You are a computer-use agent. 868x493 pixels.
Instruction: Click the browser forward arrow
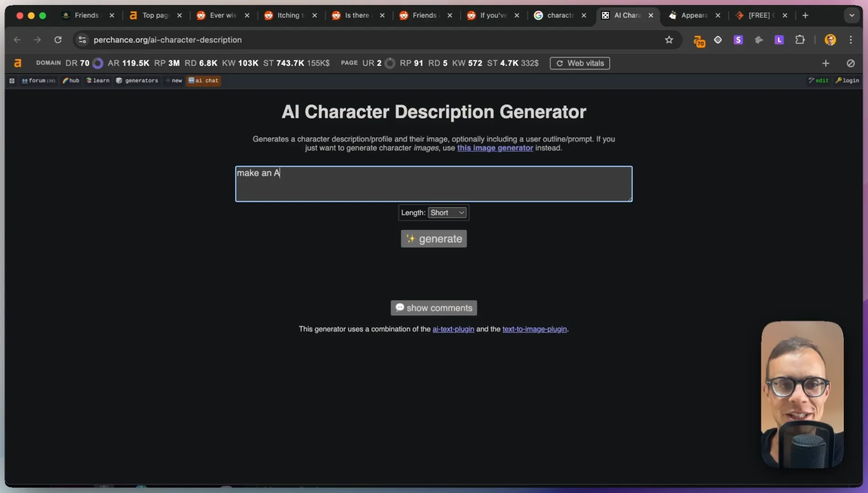[x=37, y=40]
